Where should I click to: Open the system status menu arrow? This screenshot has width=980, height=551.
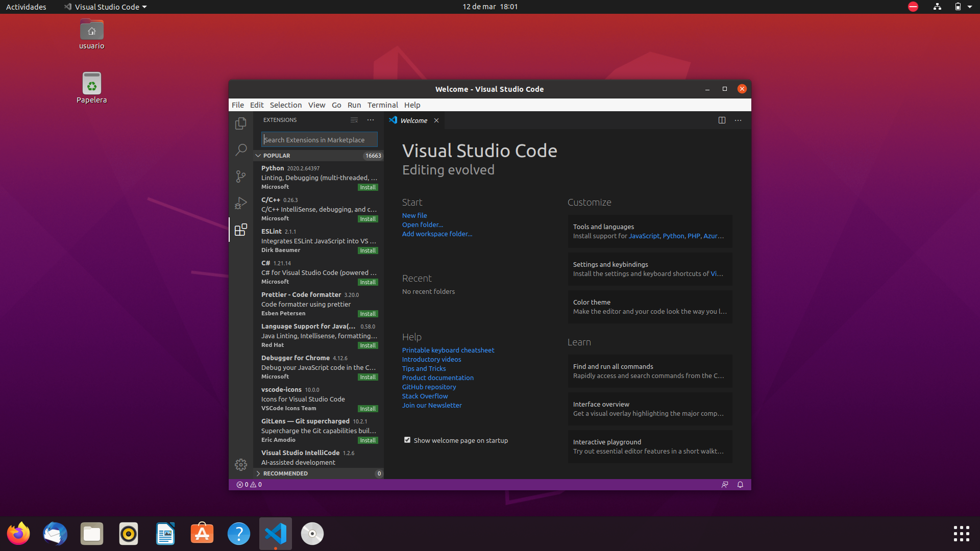point(970,7)
